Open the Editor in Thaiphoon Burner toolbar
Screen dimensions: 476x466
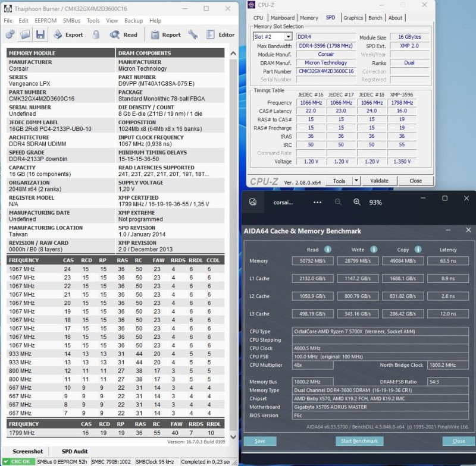[220, 34]
